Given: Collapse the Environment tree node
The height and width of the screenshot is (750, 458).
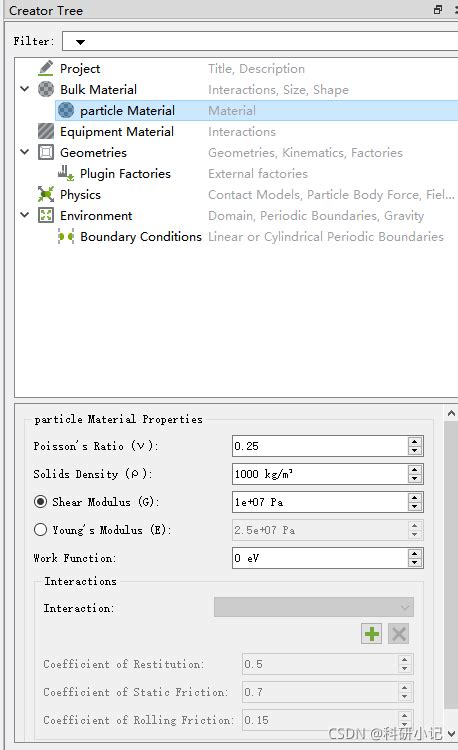Looking at the screenshot, I should 25,215.
